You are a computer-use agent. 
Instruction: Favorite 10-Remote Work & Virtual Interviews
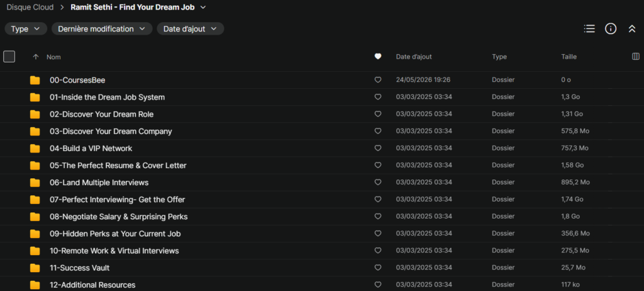(378, 250)
